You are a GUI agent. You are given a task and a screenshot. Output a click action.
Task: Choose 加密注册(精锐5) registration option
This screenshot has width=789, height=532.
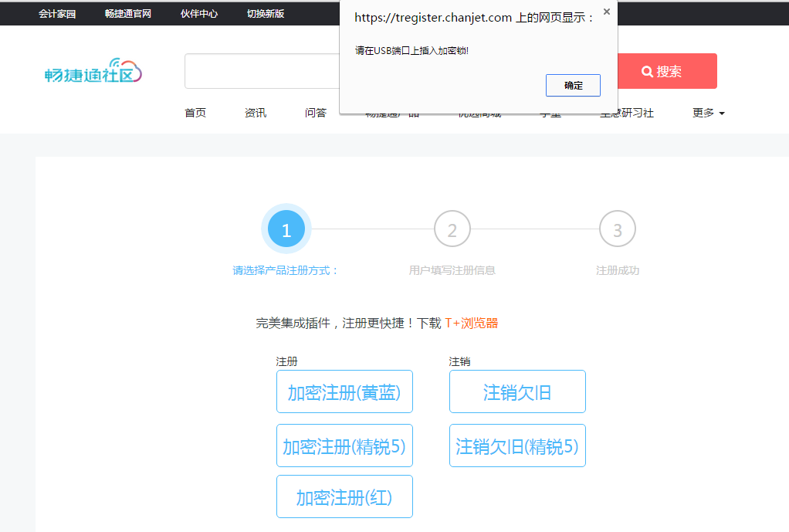[x=344, y=446]
